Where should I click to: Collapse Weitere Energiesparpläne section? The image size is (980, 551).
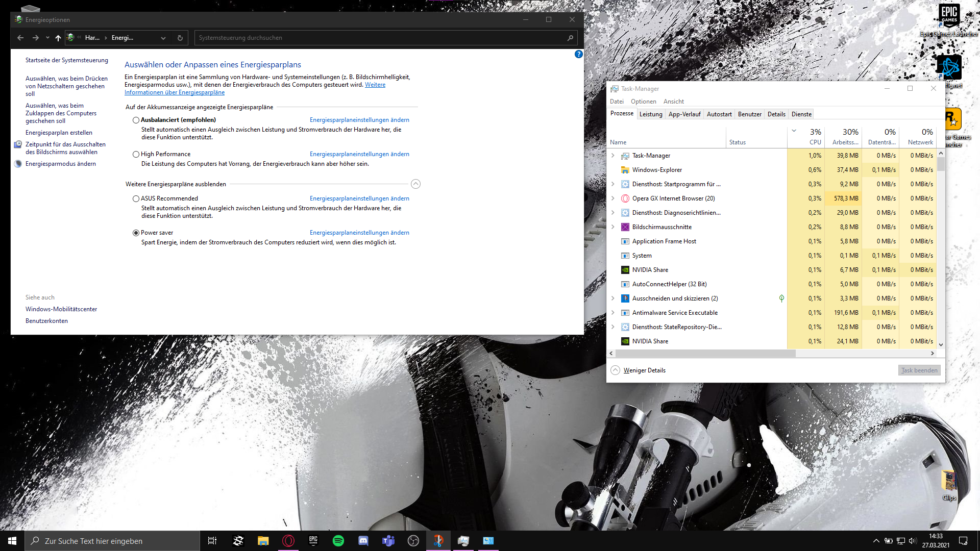[x=415, y=184]
